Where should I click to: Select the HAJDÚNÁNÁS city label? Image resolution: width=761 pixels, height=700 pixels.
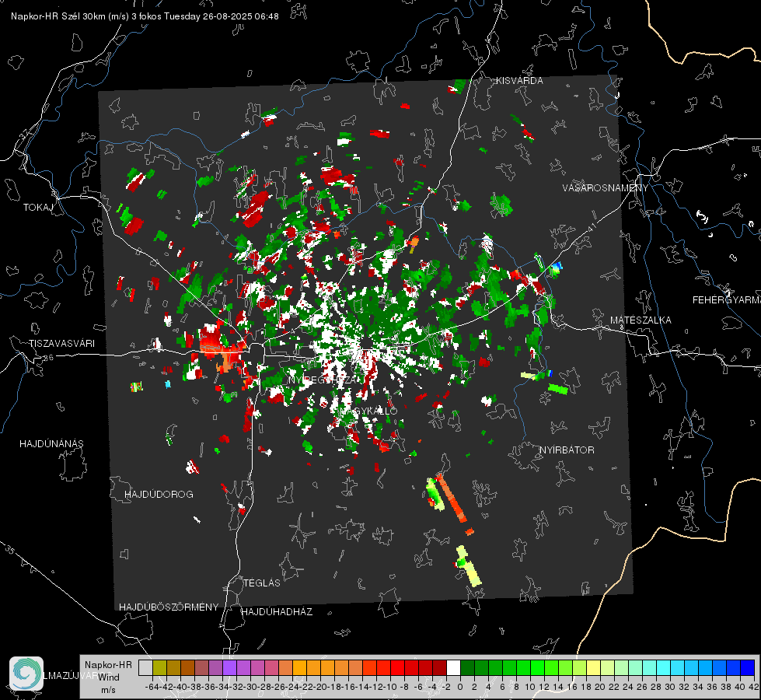51,444
